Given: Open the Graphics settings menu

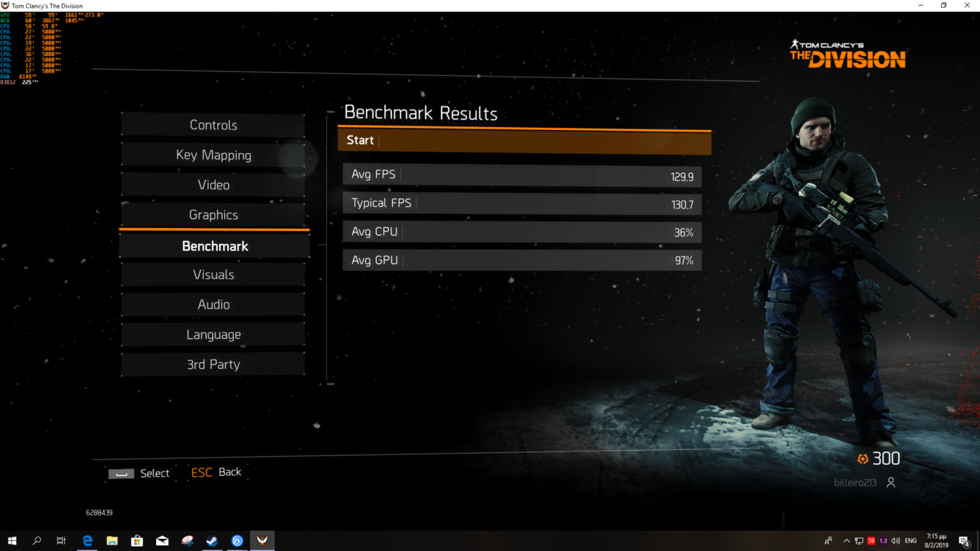Looking at the screenshot, I should 213,215.
